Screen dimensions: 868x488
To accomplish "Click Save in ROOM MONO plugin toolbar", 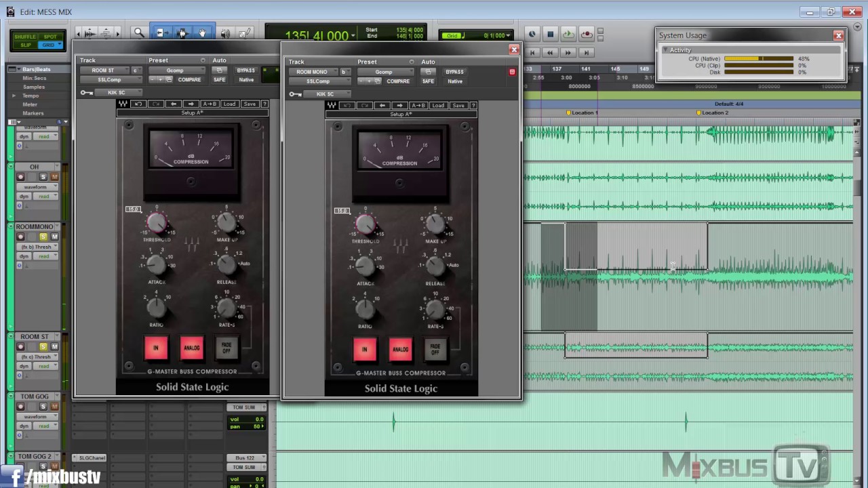I will (458, 105).
